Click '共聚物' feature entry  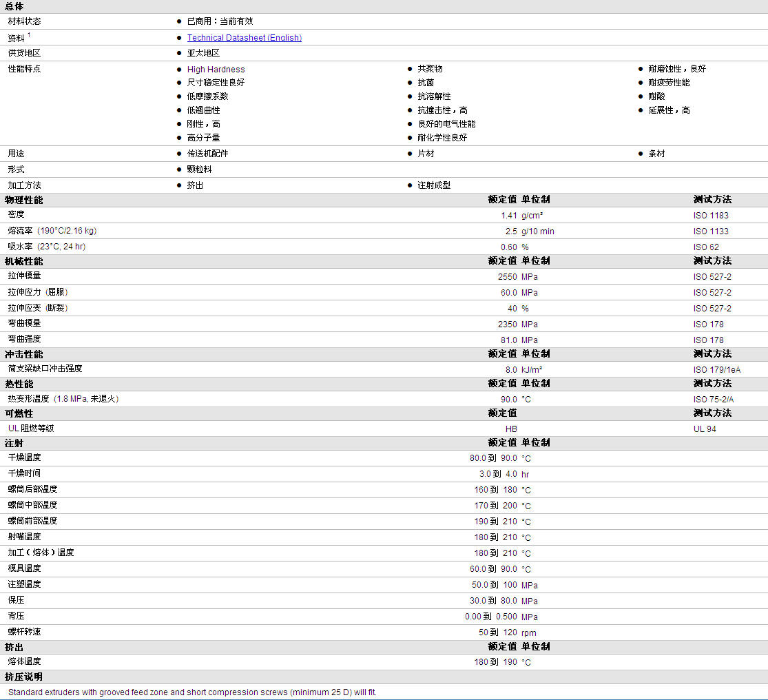(x=430, y=69)
